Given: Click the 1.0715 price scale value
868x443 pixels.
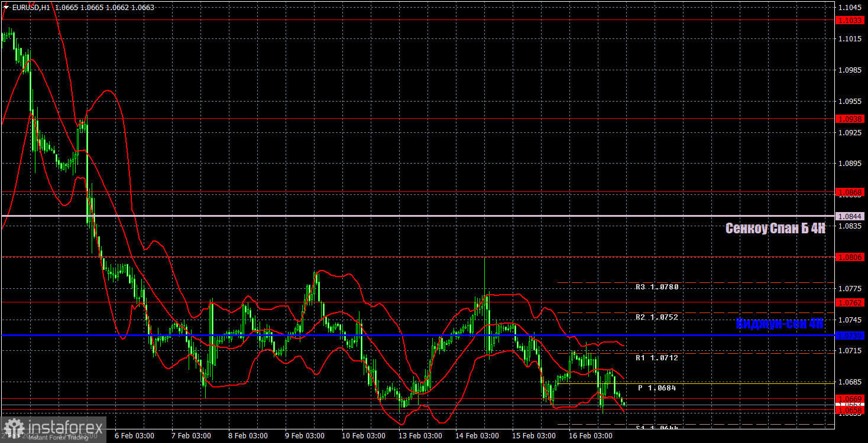Looking at the screenshot, I should coord(850,351).
